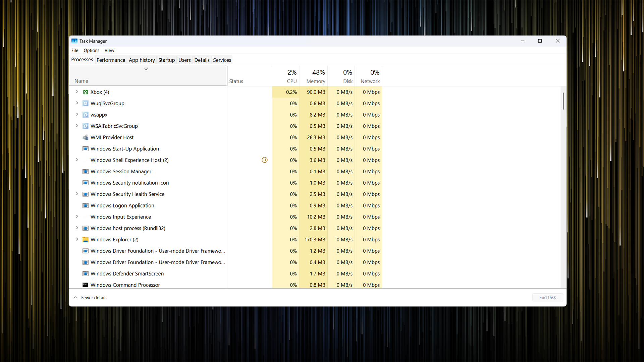644x362 pixels.
Task: Switch to the Startup tab
Action: tap(167, 60)
